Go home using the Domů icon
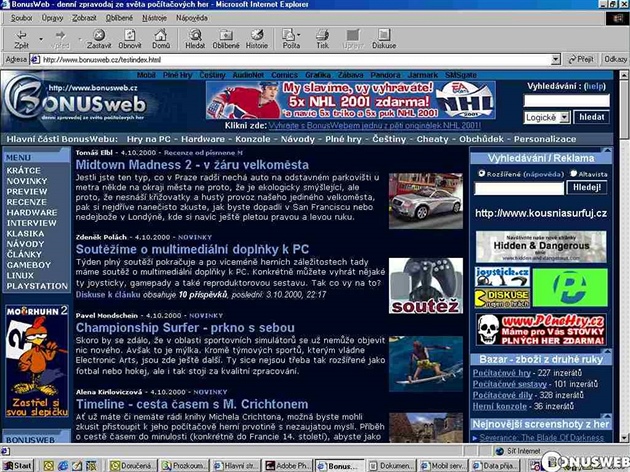This screenshot has height=472, width=630. (161, 39)
